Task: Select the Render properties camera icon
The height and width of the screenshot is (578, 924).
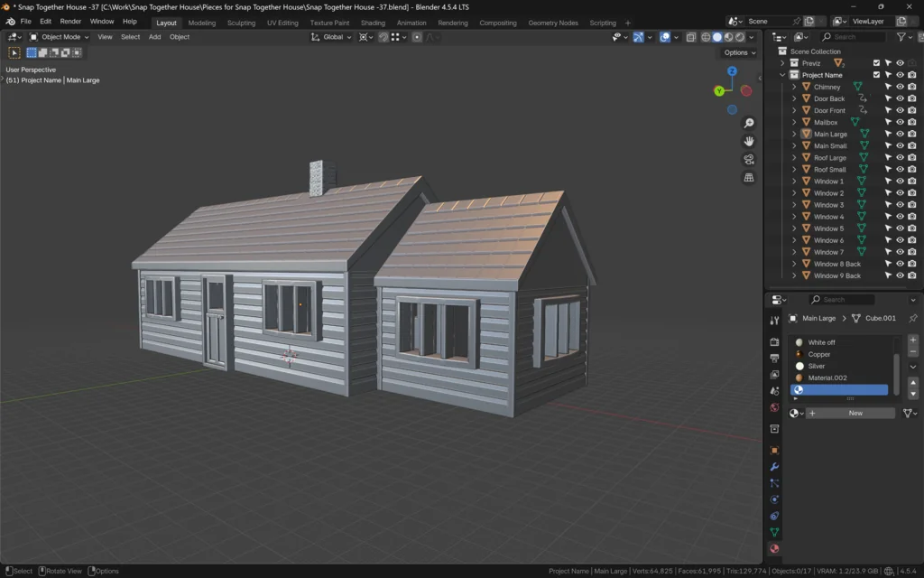Action: click(x=773, y=341)
